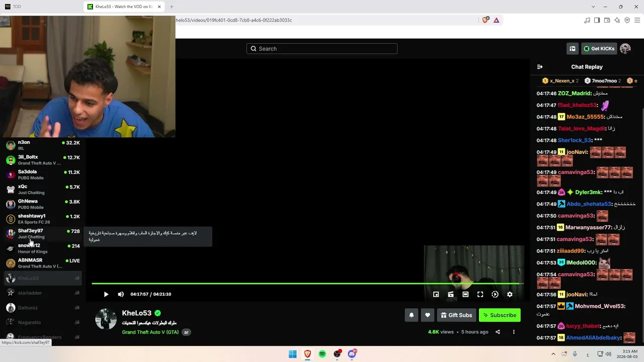This screenshot has width=644, height=362.
Task: Open x_Nexen_x top gifter badge
Action: point(560,80)
